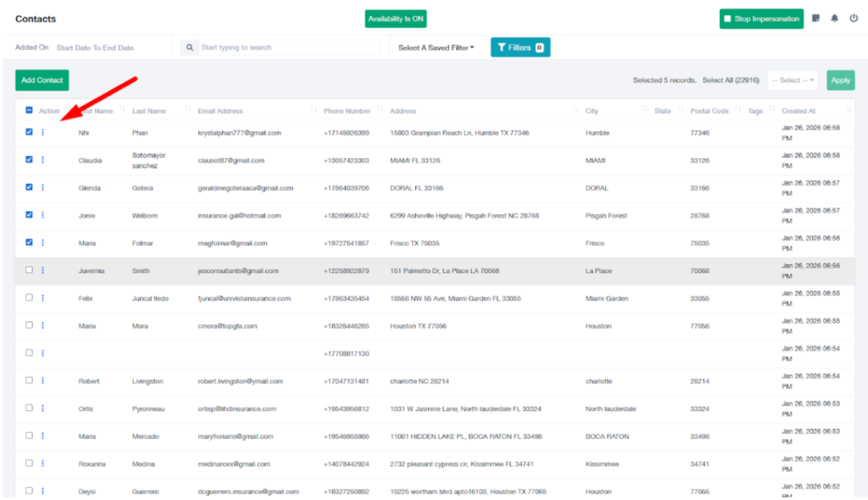Open action dots for Robert Livingston
This screenshot has height=500, width=868.
click(x=43, y=381)
